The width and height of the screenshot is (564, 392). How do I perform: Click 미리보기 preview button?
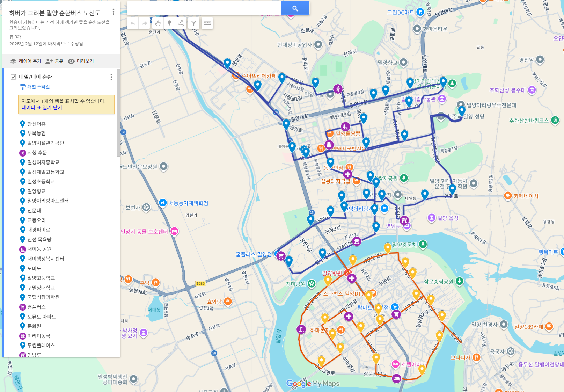click(81, 61)
